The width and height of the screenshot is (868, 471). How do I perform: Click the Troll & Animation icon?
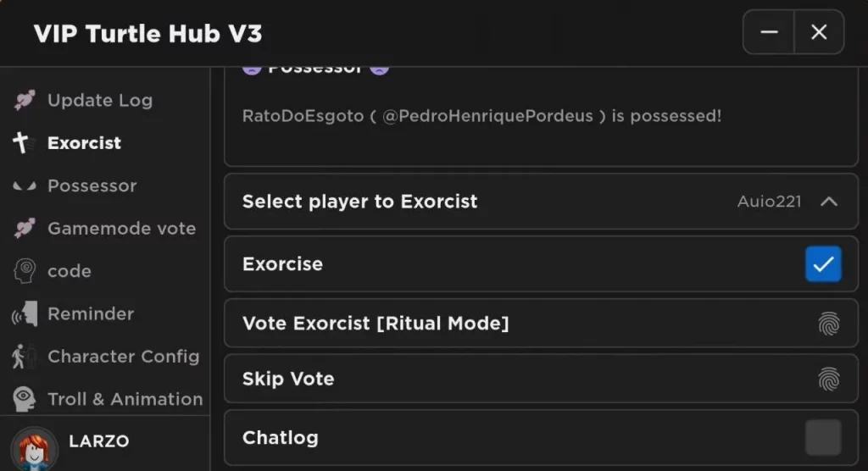(x=24, y=399)
